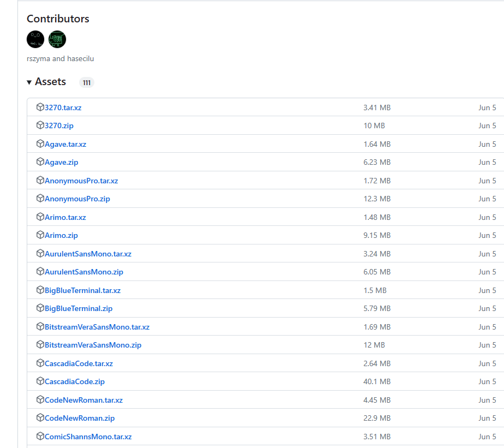The width and height of the screenshot is (504, 448).
Task: Click package icon beside BitstreamVeraSansMono.zip
Action: 40,344
